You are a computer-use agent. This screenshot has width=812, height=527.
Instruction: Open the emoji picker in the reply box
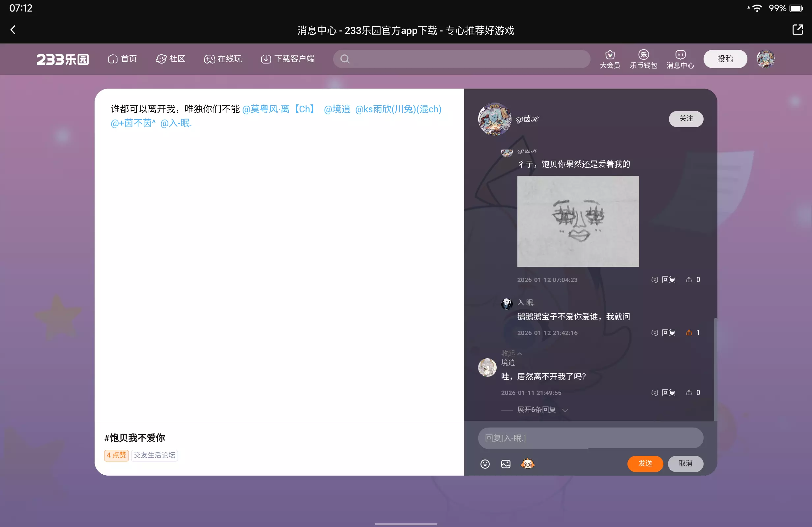[485, 464]
